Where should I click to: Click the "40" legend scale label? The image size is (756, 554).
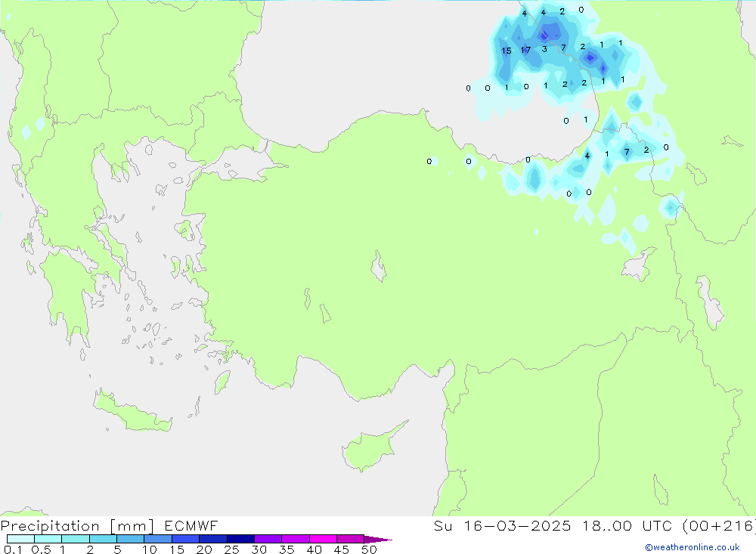pos(314,549)
